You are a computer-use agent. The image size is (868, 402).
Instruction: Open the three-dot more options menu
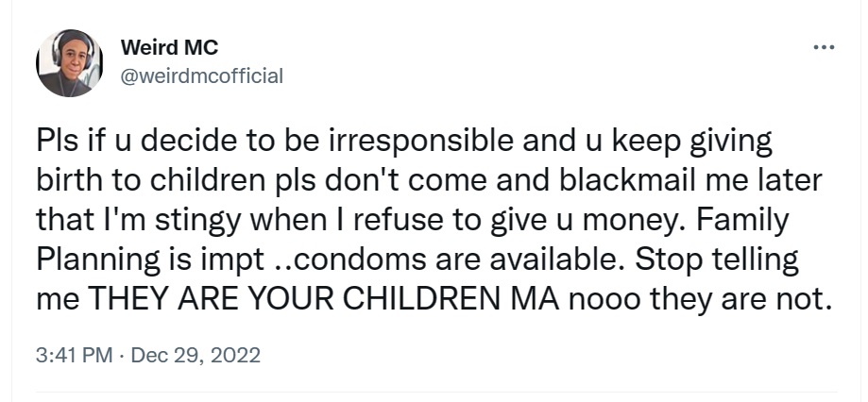pyautogui.click(x=824, y=47)
